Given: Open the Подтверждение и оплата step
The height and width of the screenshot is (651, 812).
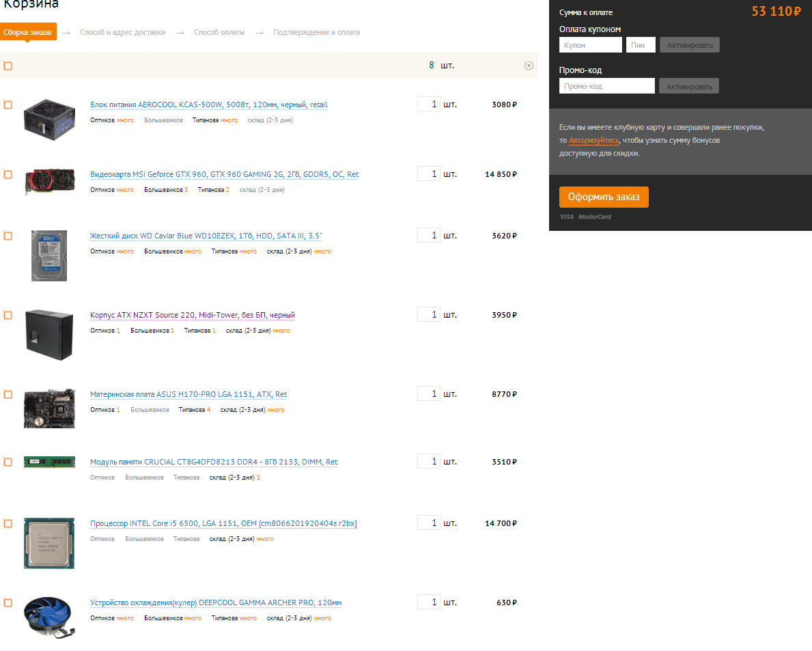Looking at the screenshot, I should [x=316, y=32].
